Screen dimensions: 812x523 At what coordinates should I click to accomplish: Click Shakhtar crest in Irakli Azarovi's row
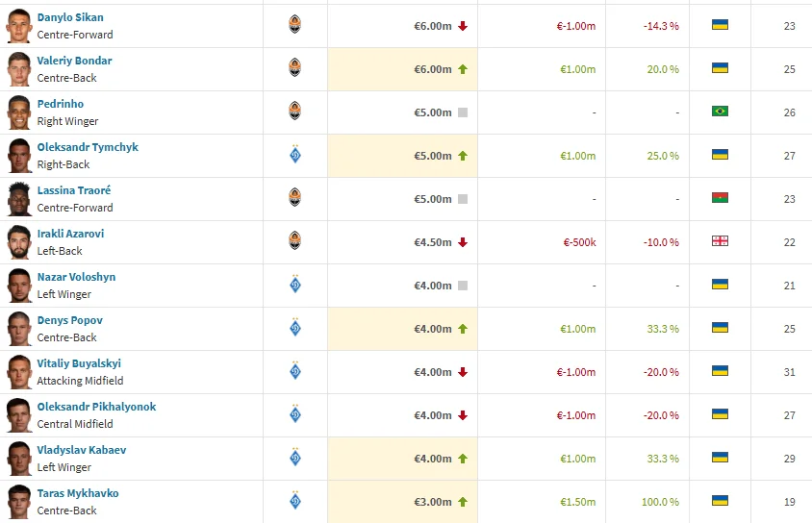pos(295,241)
